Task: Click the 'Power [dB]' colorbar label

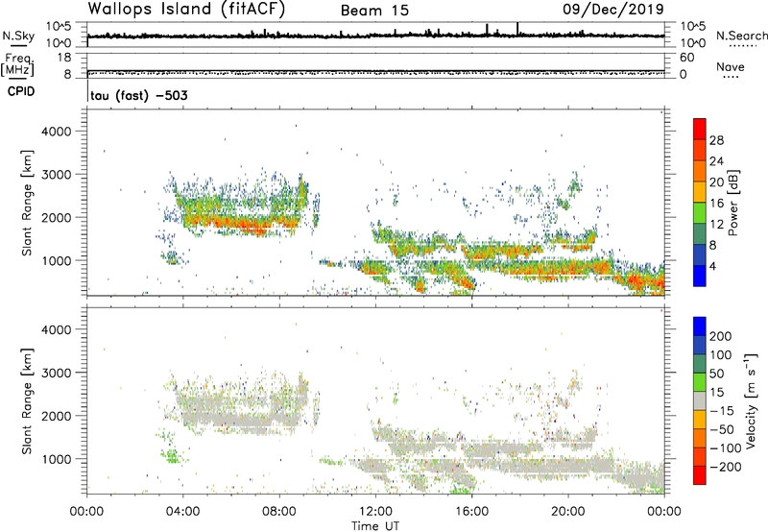Action: (x=733, y=203)
